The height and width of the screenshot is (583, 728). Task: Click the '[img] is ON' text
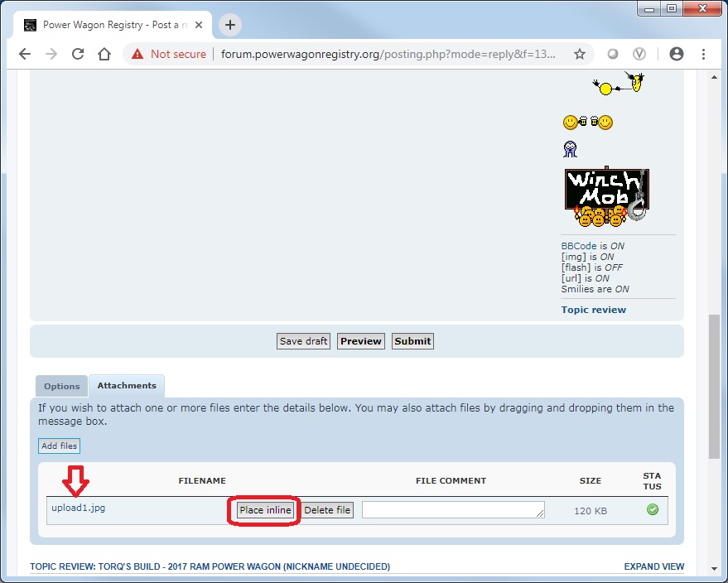pyautogui.click(x=587, y=257)
